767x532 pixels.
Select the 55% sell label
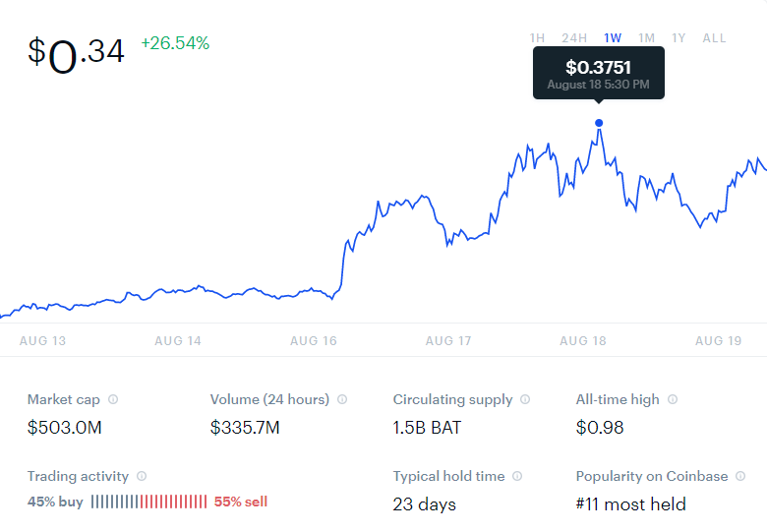tap(241, 502)
